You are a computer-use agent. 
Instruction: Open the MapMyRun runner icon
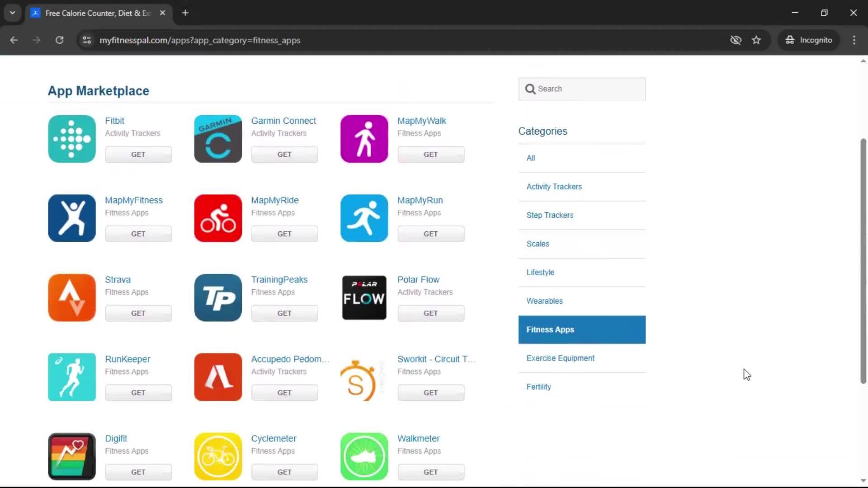coord(364,218)
